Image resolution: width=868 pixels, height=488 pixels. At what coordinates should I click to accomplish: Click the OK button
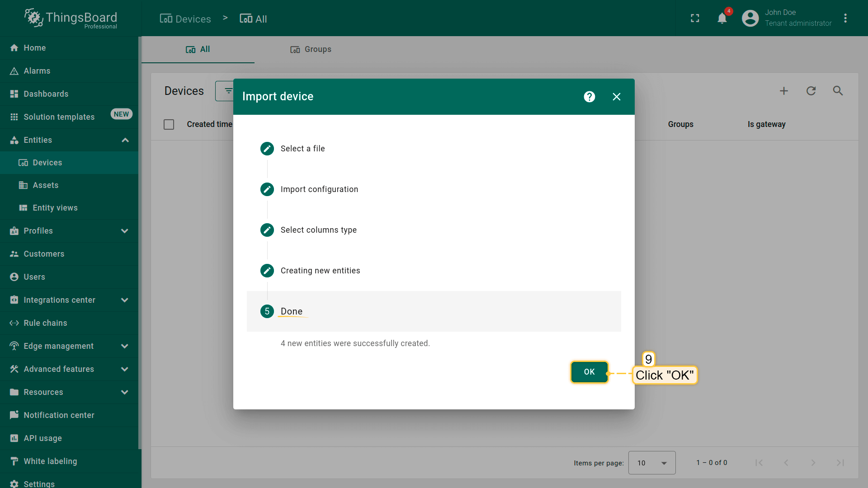(589, 372)
